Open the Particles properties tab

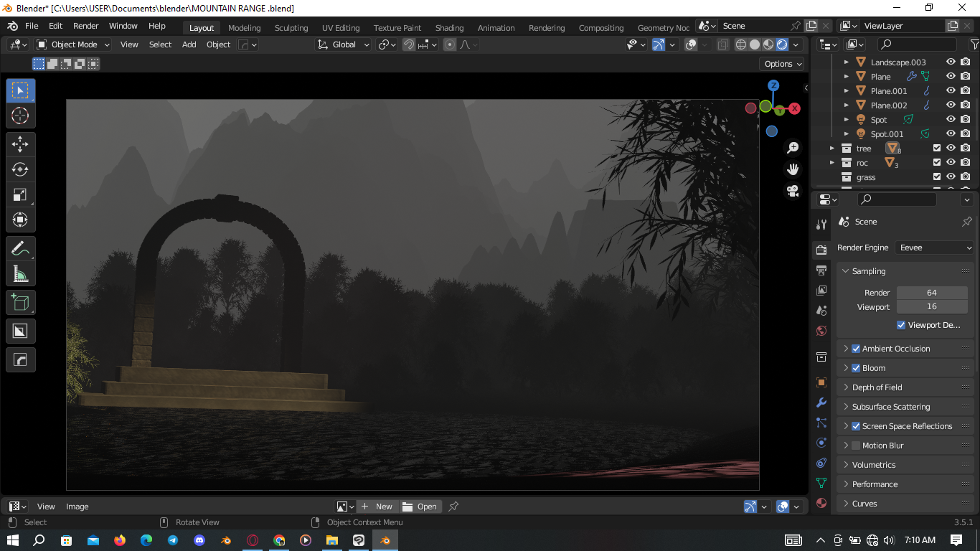point(821,423)
